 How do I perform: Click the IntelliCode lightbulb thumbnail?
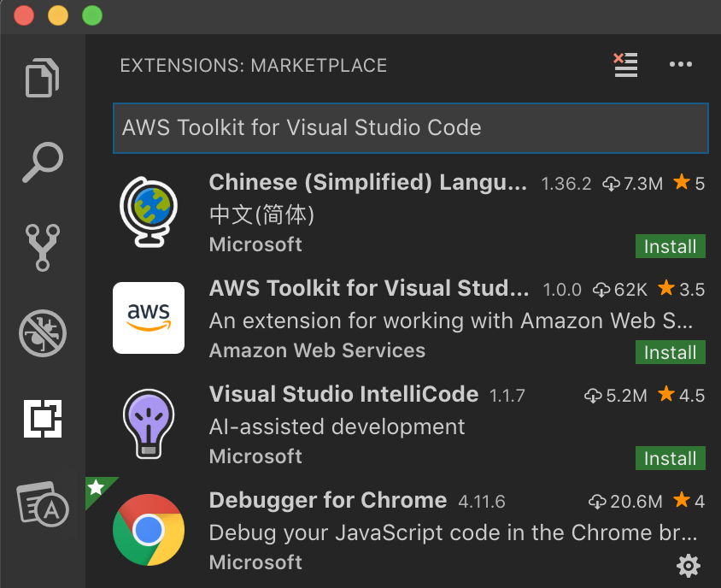[x=148, y=423]
